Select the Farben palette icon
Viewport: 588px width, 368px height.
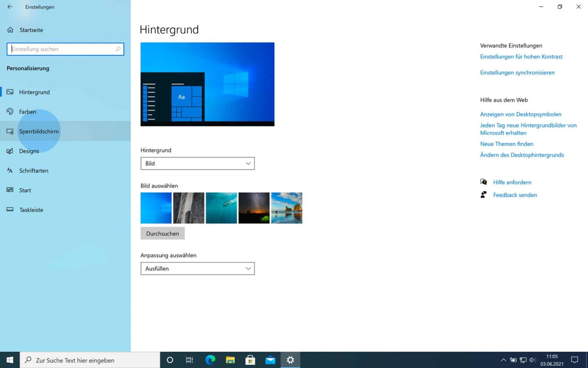point(10,112)
